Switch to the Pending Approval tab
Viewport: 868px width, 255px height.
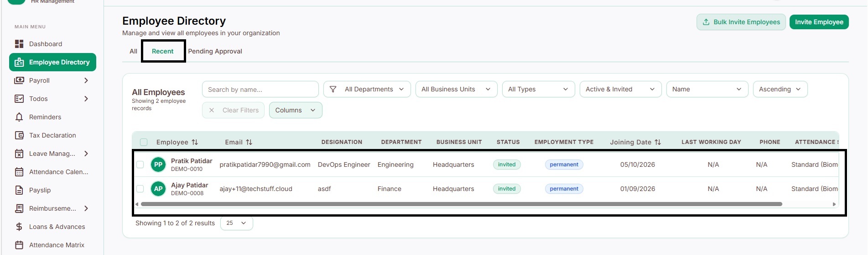tap(215, 51)
